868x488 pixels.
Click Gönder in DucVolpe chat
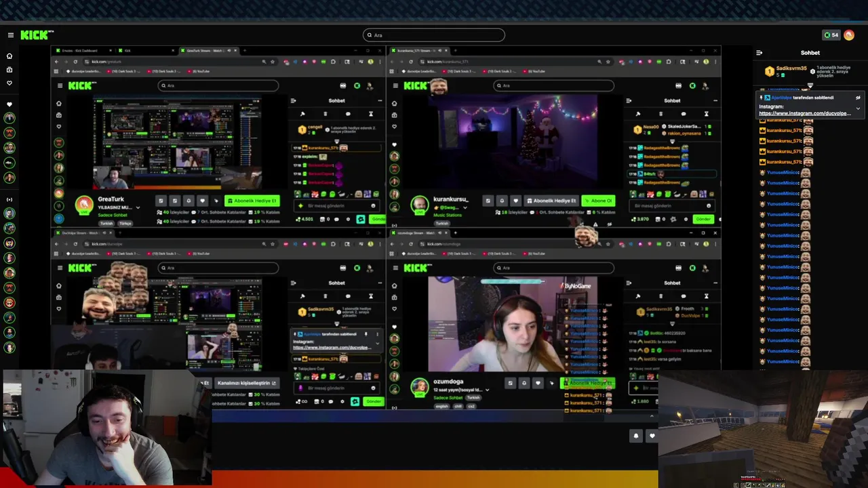(x=374, y=401)
